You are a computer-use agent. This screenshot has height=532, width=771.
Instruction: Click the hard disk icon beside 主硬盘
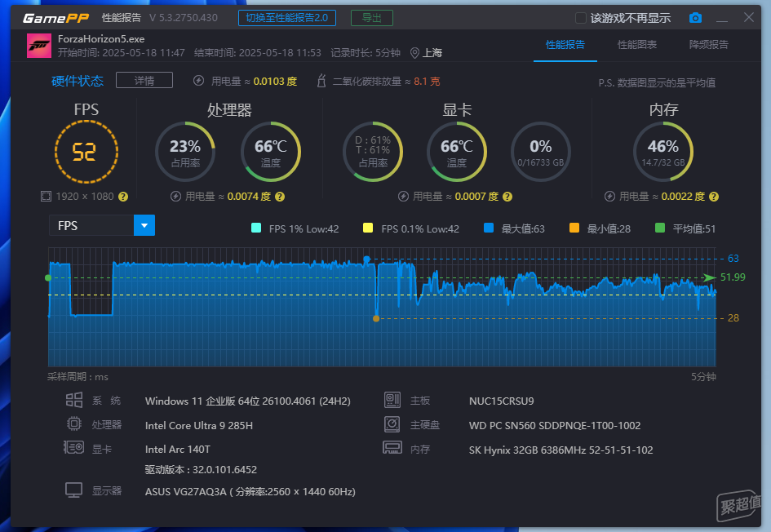point(392,423)
